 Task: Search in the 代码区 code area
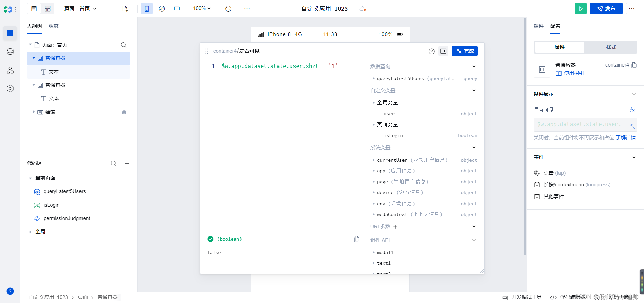[x=114, y=163]
